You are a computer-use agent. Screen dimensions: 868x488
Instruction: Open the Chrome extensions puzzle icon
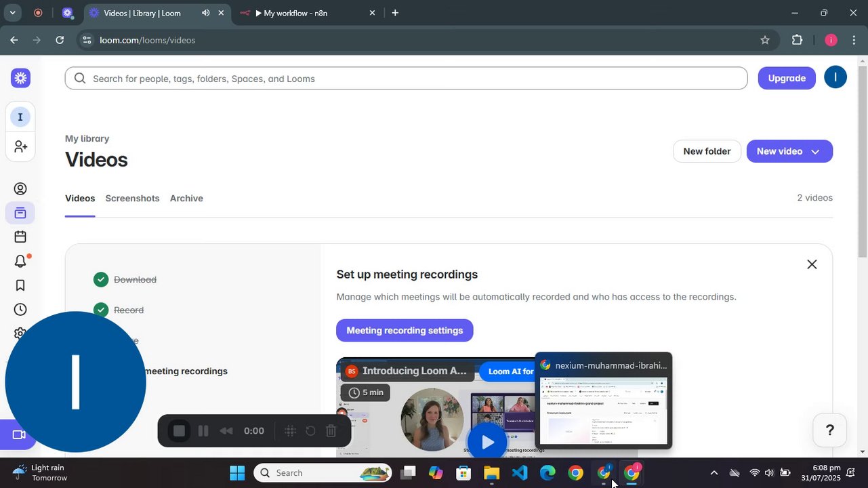(x=797, y=40)
